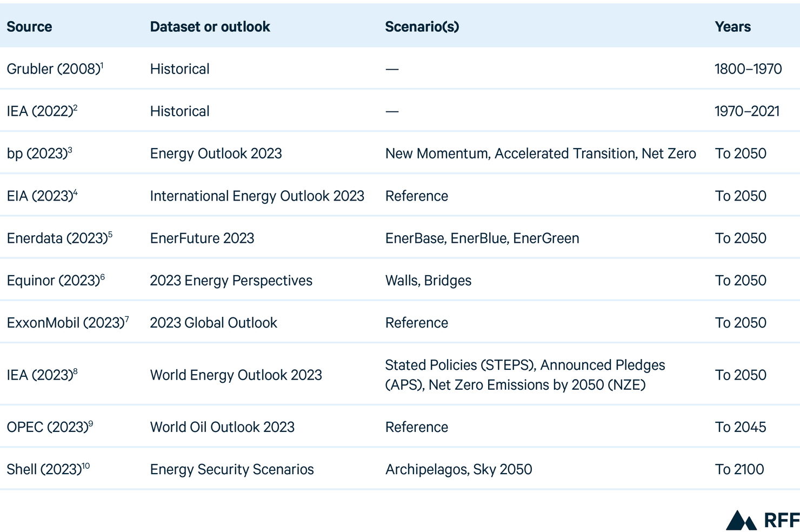Select the EIA (2023) source cell
Viewport: 800px width, 532px height.
tap(42, 196)
